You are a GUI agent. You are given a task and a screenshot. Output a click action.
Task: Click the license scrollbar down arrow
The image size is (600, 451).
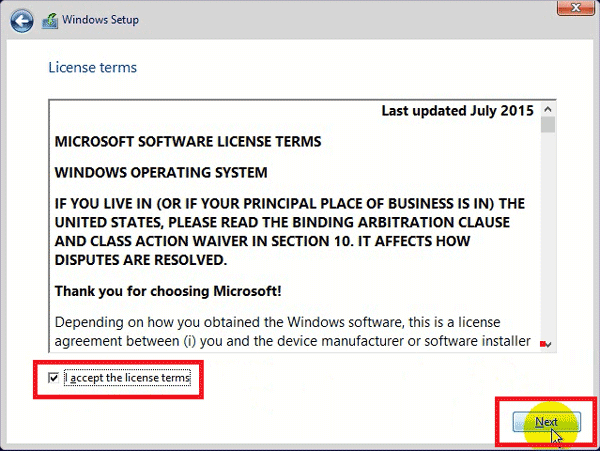548,343
